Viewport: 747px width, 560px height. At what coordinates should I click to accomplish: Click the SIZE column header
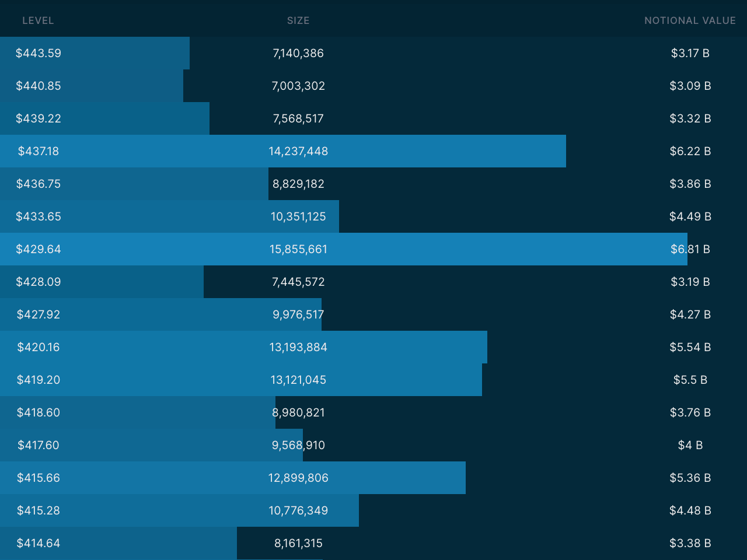tap(298, 20)
